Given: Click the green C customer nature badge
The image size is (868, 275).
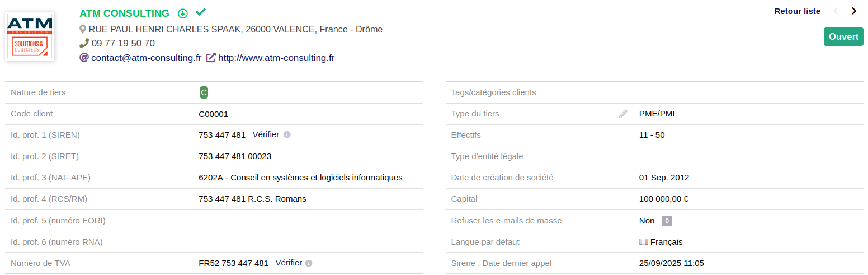Looking at the screenshot, I should [204, 92].
